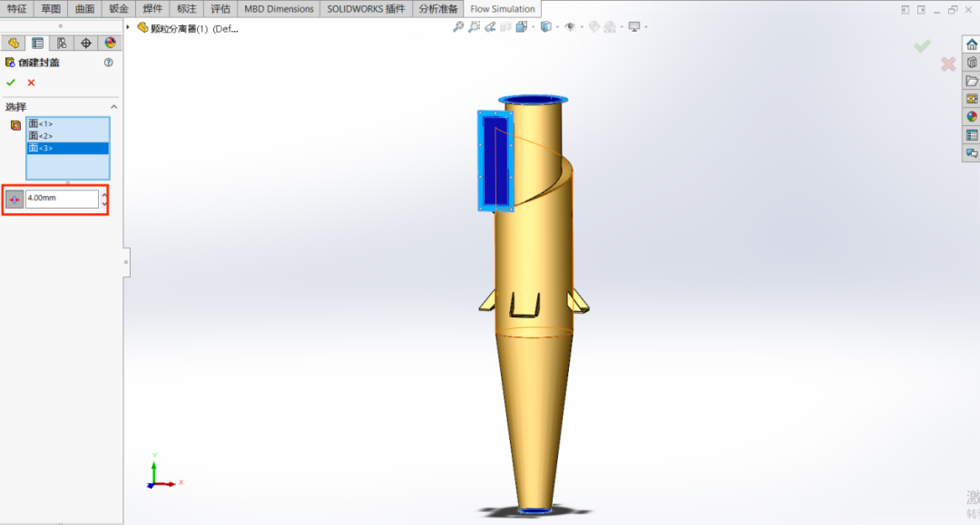Viewport: 980px width, 525px height.
Task: Collapse the 选择 section chevron
Action: [x=113, y=107]
